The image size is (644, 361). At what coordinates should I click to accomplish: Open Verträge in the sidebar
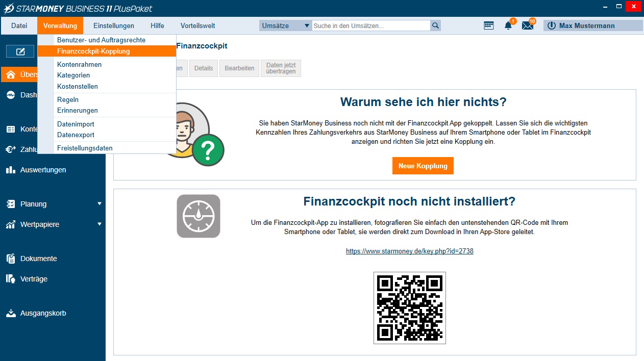[x=34, y=279]
